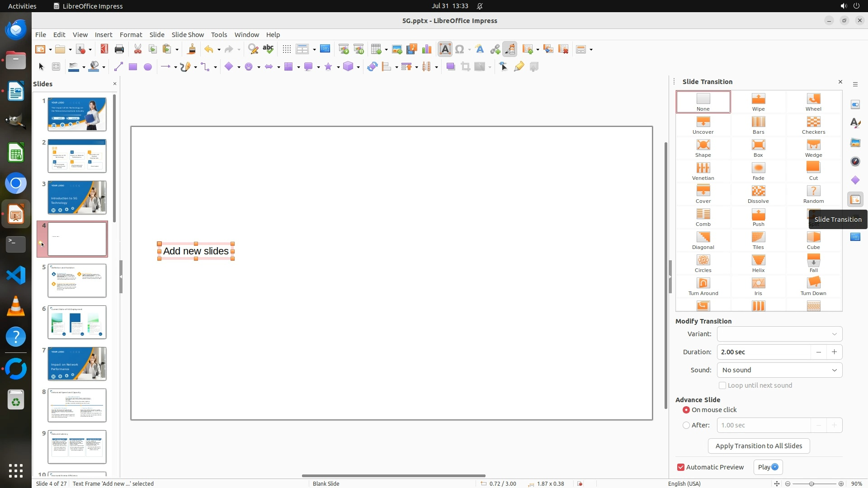Open the Slide Show menu
868x488 pixels.
(188, 34)
